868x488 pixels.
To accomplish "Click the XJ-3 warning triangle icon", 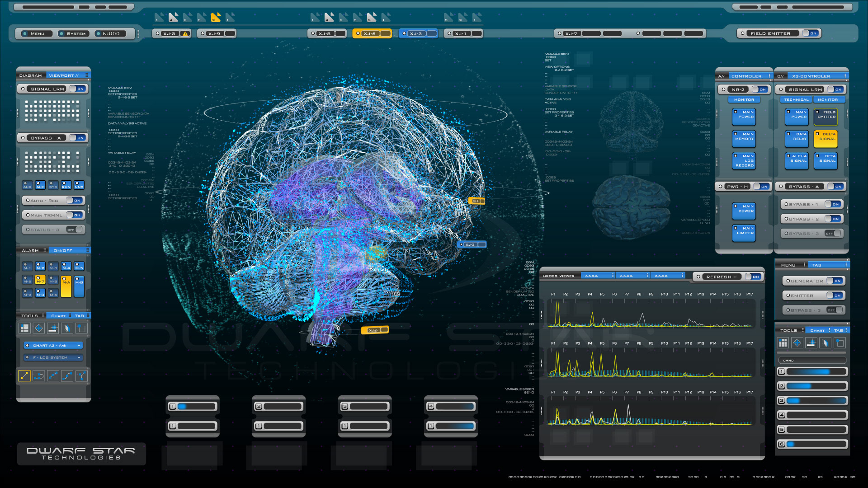I will [x=185, y=33].
